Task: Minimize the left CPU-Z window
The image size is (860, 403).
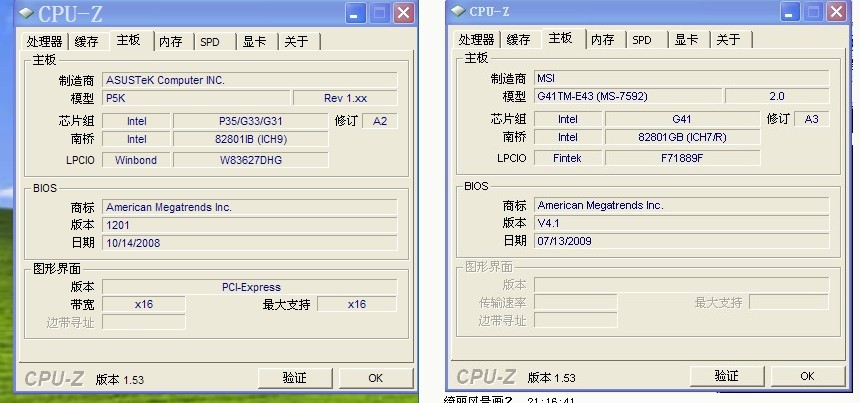Action: (355, 13)
